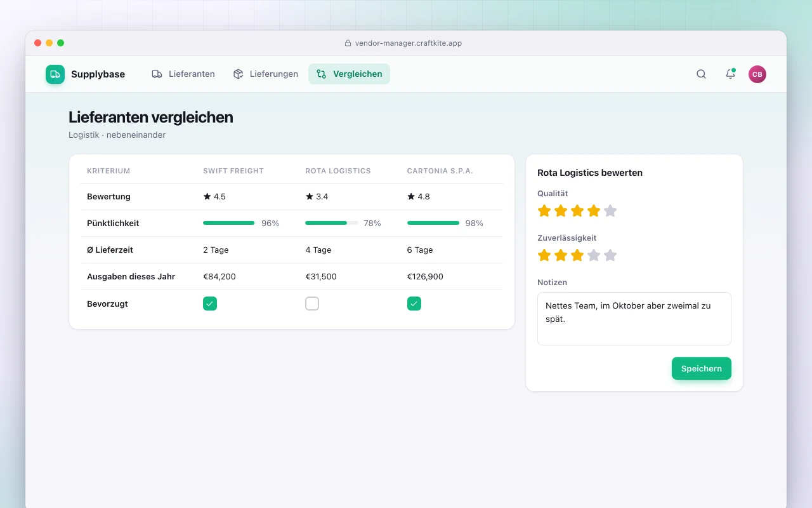This screenshot has width=812, height=508.
Task: Click the '2 Tage' delivery time
Action: point(216,250)
